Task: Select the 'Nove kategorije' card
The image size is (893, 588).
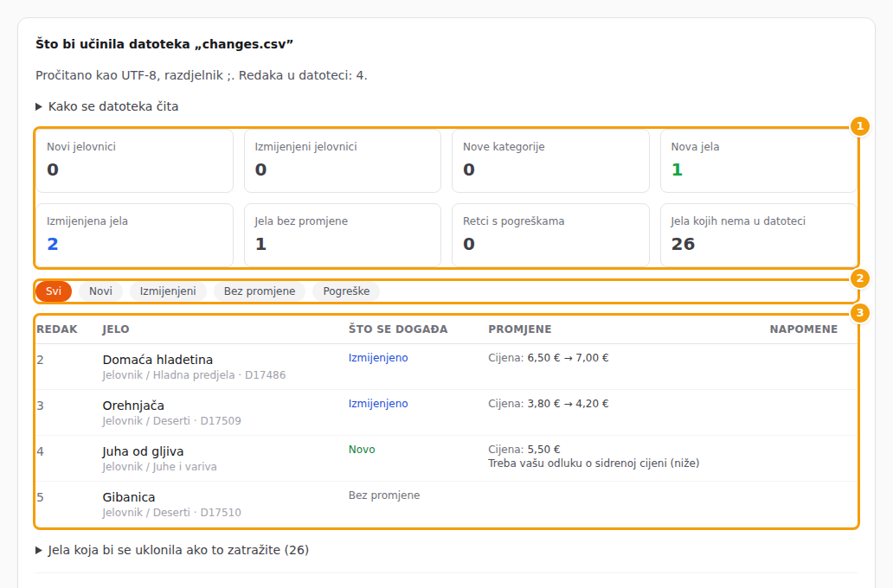Action: coord(550,161)
